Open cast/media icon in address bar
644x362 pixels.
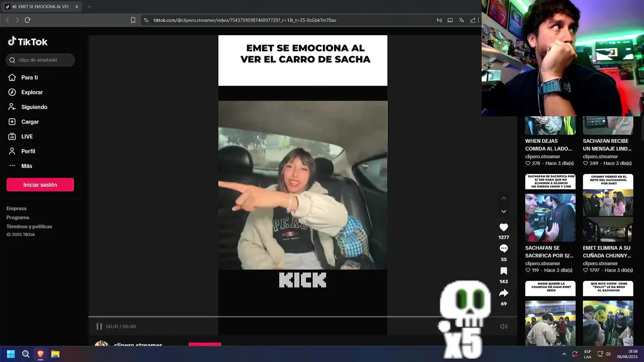coord(439,20)
